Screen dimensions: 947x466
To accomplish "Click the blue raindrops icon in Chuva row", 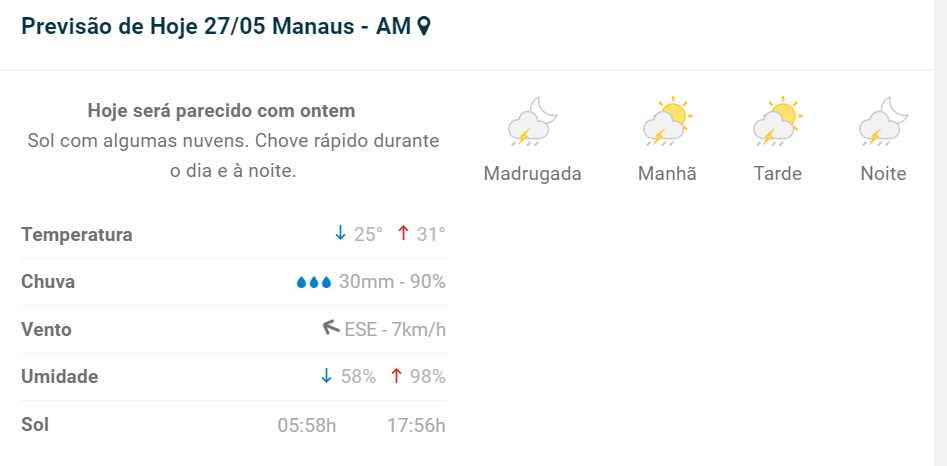I will click(x=313, y=283).
